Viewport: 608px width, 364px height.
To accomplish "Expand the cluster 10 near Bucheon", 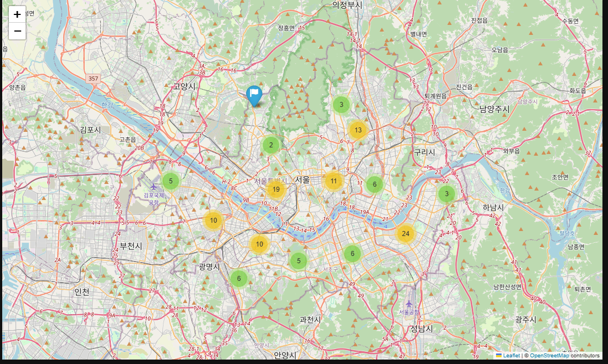I will click(213, 221).
